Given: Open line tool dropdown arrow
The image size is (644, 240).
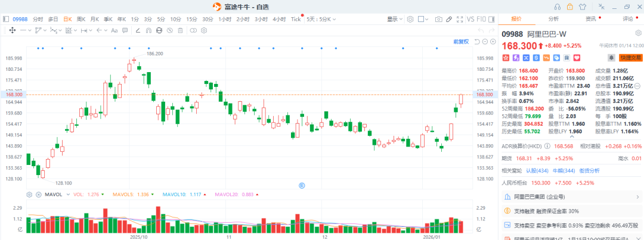Looking at the screenshot, I should coord(30,30).
